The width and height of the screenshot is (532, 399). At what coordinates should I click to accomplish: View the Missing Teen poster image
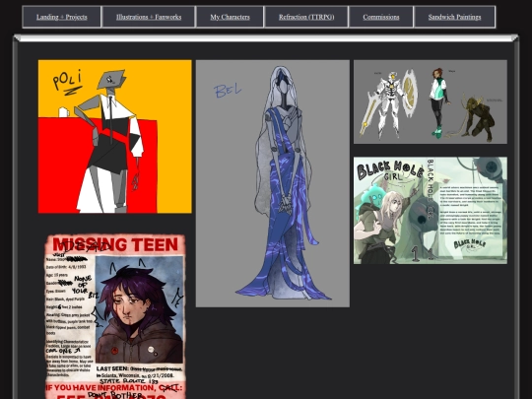click(115, 316)
